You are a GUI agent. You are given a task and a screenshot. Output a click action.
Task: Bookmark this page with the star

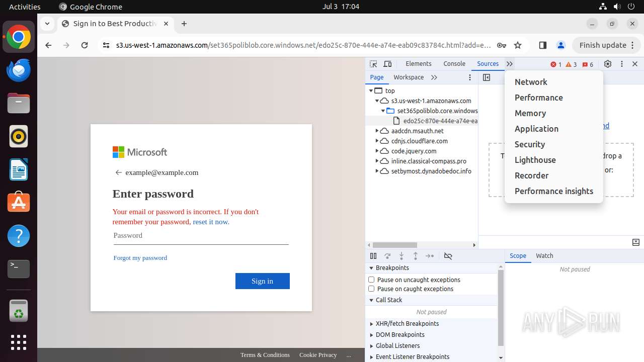[x=518, y=45]
